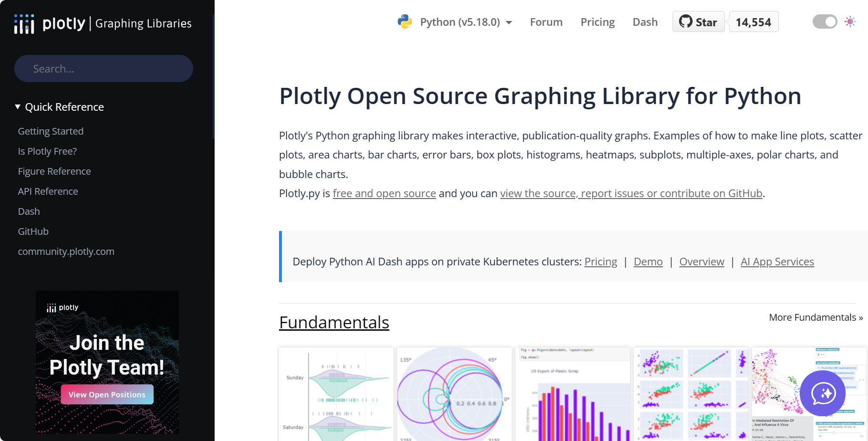Open the Pricing item in top navigation
Screen dimensions: 868x441
[x=598, y=22]
